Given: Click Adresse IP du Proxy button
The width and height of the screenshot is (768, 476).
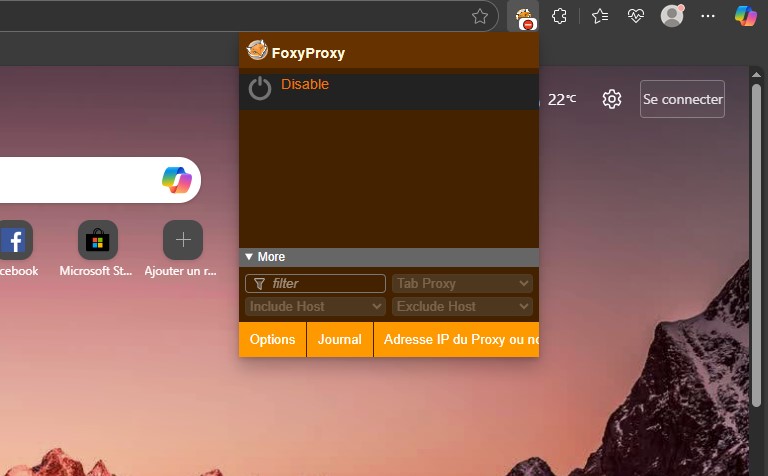Looking at the screenshot, I should click(456, 339).
